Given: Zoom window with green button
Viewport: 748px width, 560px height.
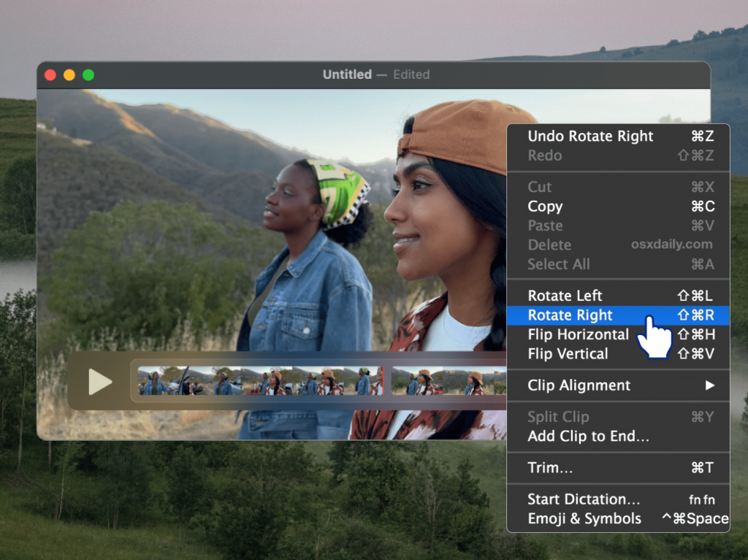Looking at the screenshot, I should [88, 75].
